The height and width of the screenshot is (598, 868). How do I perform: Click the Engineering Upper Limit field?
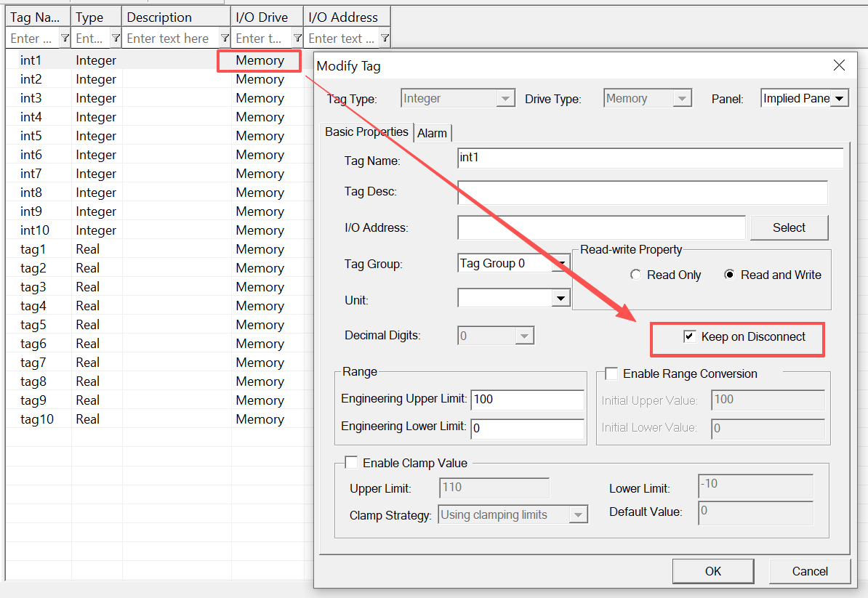pyautogui.click(x=527, y=399)
